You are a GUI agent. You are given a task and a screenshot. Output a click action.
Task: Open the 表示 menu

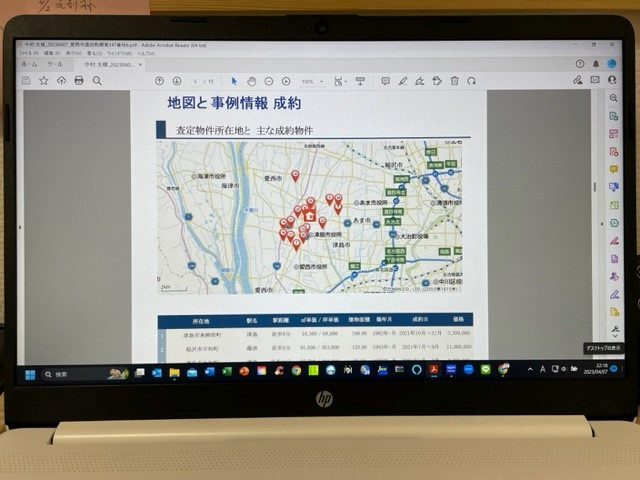point(74,53)
